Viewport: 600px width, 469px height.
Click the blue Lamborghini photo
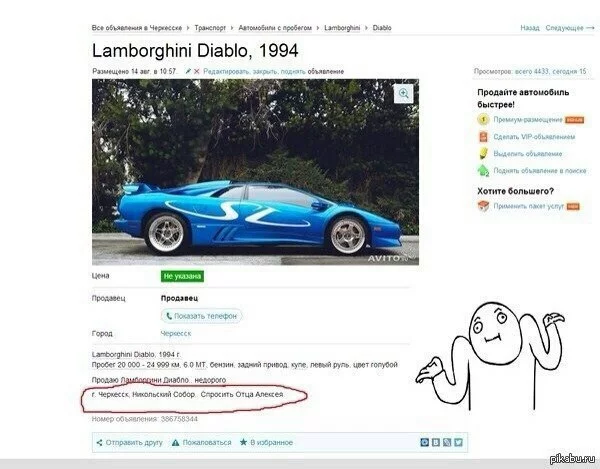pos(255,172)
